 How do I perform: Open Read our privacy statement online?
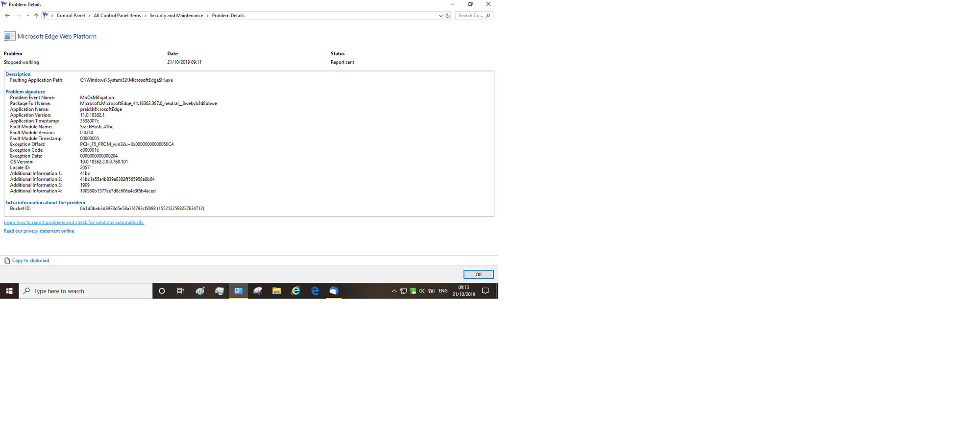coord(39,231)
